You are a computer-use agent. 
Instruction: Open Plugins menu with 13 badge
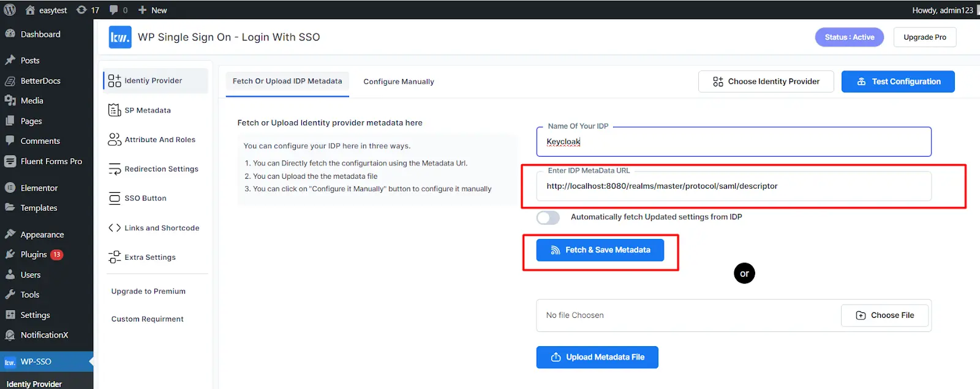pos(47,254)
